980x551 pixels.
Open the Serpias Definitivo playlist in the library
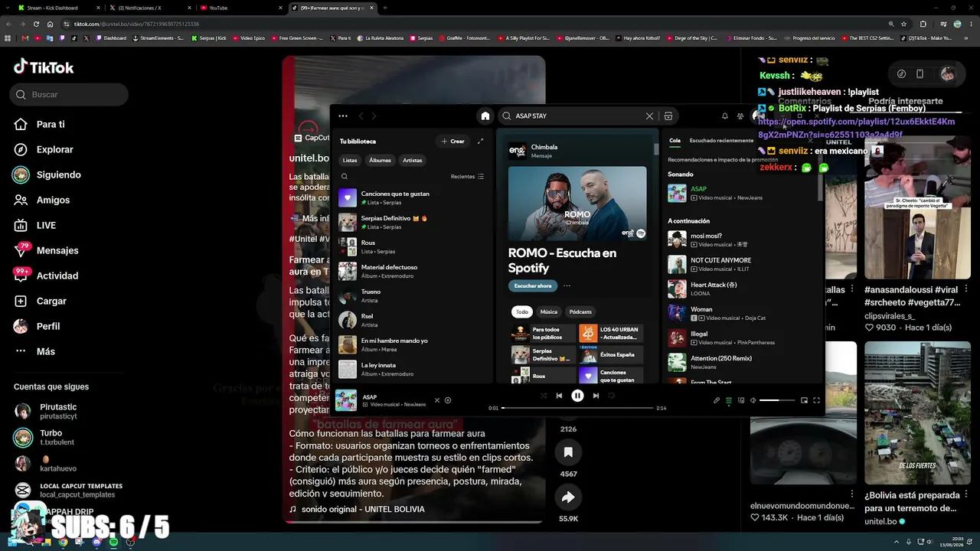pos(412,223)
